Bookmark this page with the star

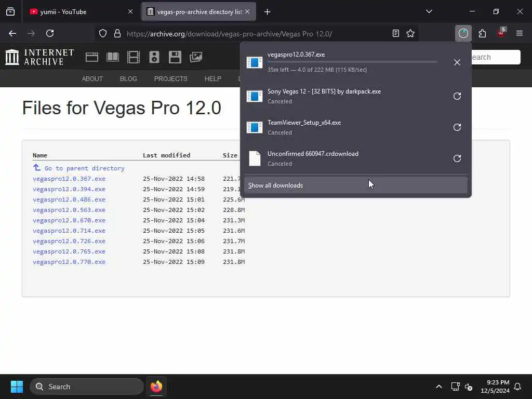[x=410, y=33]
